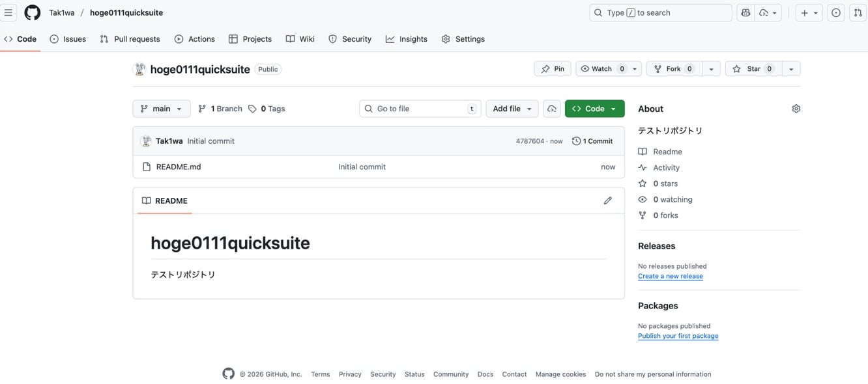The width and height of the screenshot is (868, 384).
Task: Click the Go to file search field
Action: pos(419,109)
